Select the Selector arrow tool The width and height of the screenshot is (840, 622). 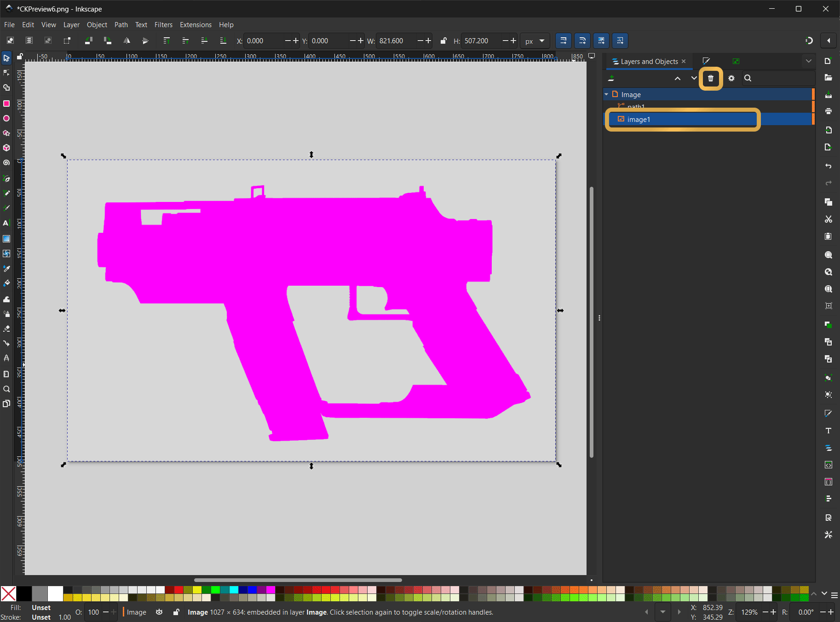6,58
